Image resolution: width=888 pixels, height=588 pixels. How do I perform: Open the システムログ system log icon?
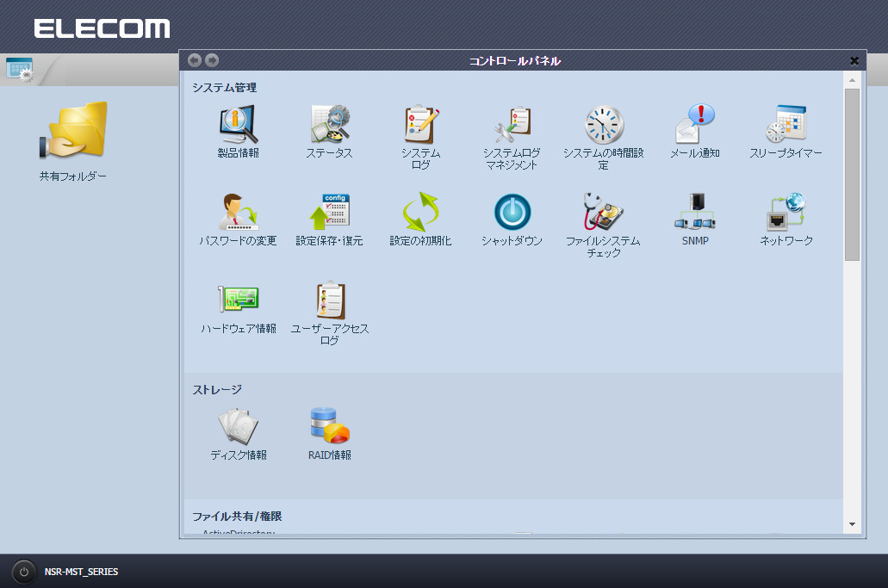click(421, 124)
